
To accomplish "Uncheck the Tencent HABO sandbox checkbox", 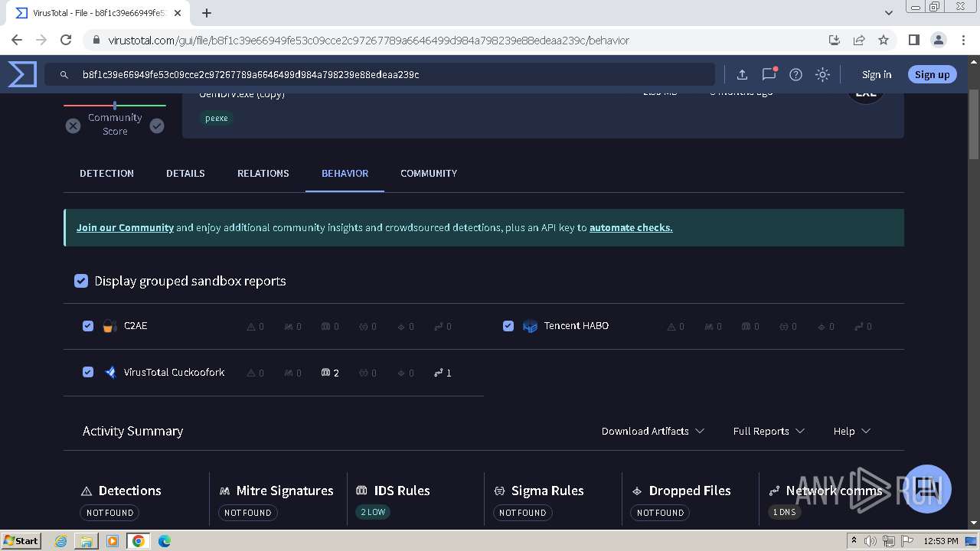I will [508, 326].
